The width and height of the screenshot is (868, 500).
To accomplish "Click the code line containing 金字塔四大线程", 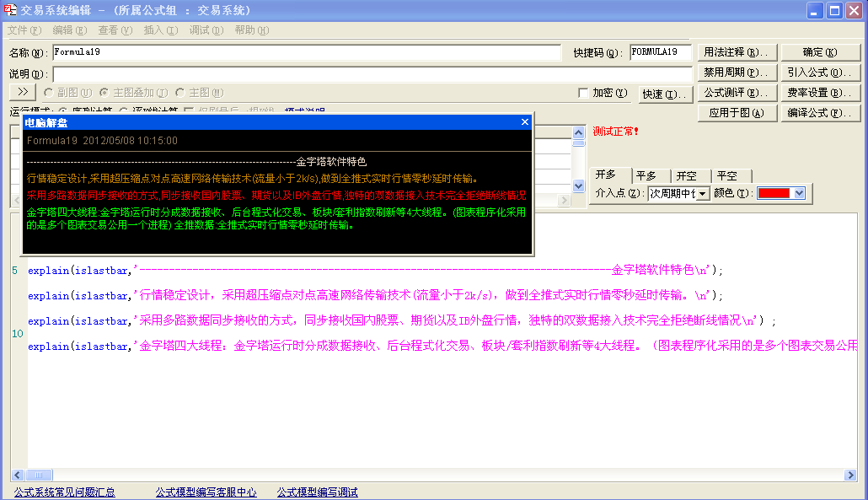I will [x=442, y=346].
